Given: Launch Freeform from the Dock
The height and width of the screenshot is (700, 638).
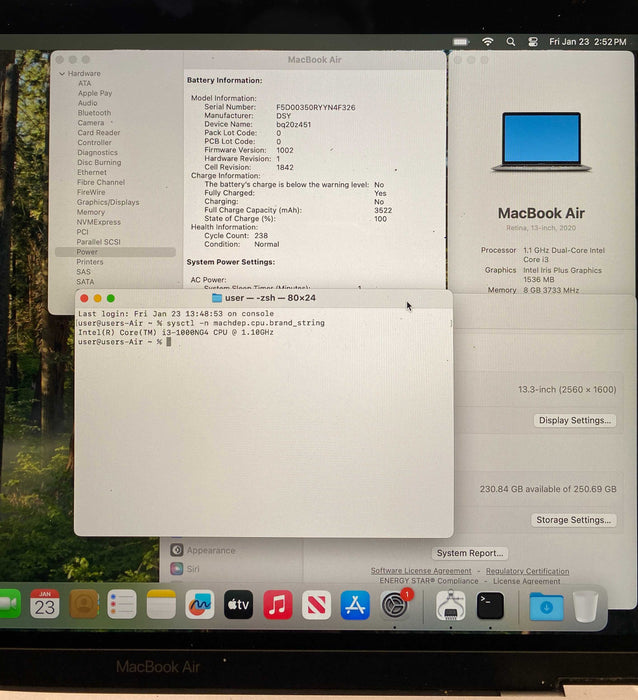Looking at the screenshot, I should click(x=200, y=604).
